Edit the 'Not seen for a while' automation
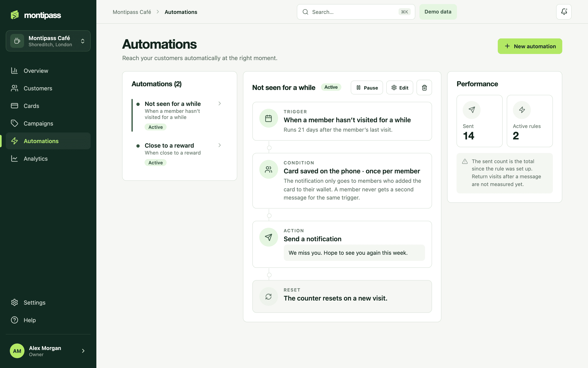This screenshot has height=368, width=588. 400,88
